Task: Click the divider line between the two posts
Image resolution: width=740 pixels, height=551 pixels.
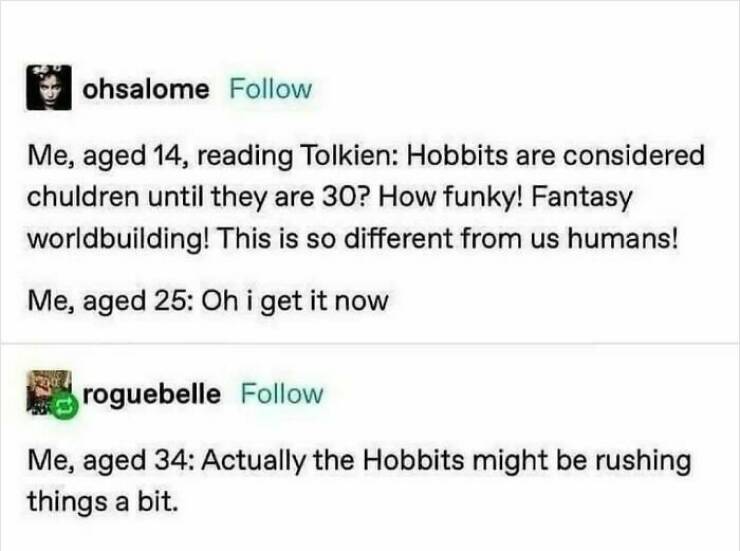Action: click(370, 343)
